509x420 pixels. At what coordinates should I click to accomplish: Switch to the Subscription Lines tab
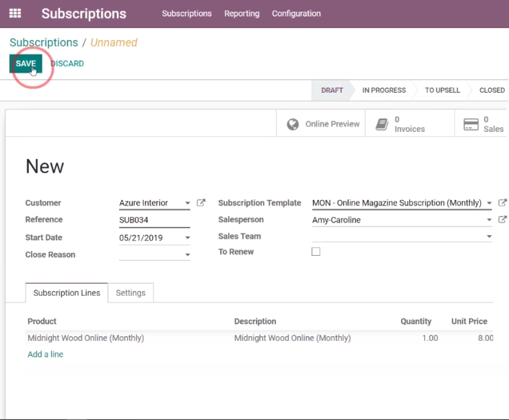pos(67,293)
